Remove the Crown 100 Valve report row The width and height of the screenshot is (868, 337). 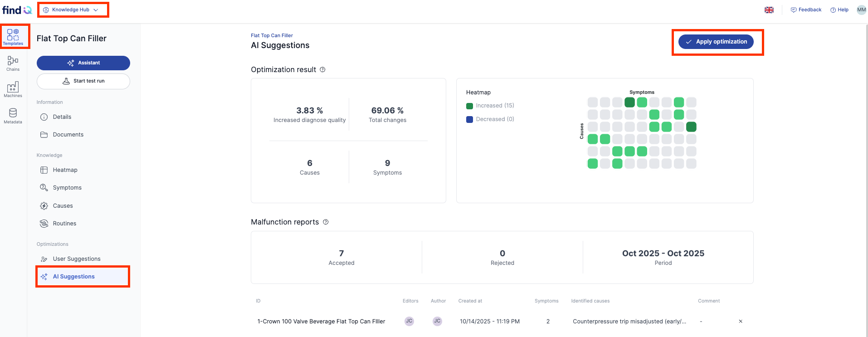[741, 321]
